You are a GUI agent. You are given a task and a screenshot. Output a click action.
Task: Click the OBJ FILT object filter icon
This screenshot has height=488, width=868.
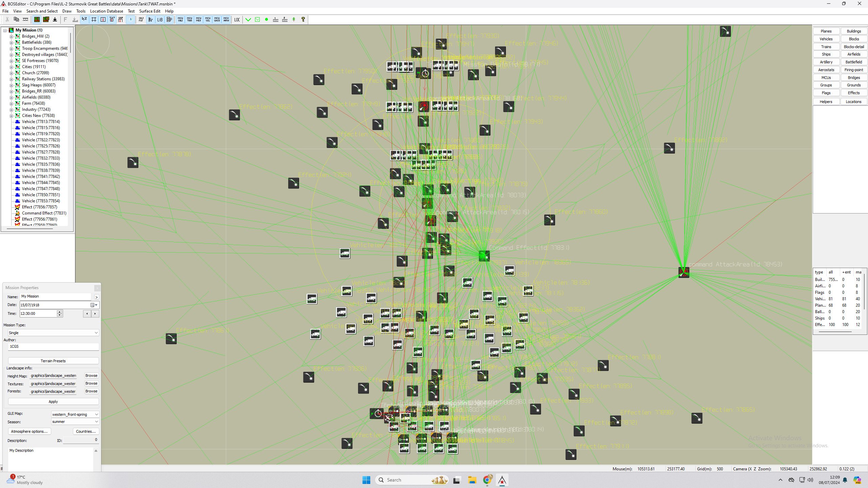[x=141, y=20]
